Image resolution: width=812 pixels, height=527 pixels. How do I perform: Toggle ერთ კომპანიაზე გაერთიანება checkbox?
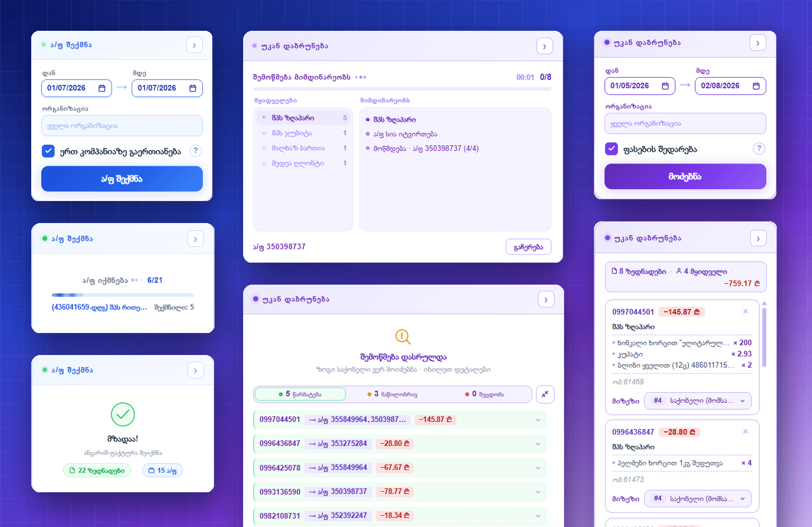click(x=48, y=151)
